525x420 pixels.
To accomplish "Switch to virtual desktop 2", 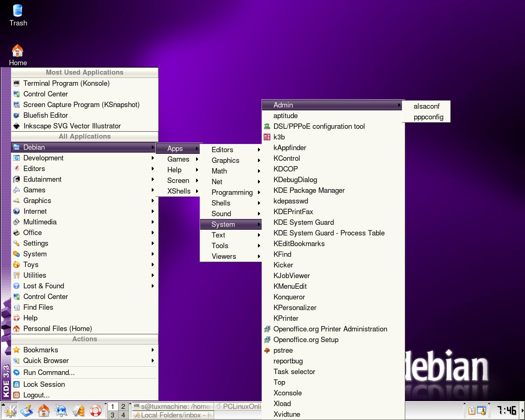I will pos(123,406).
